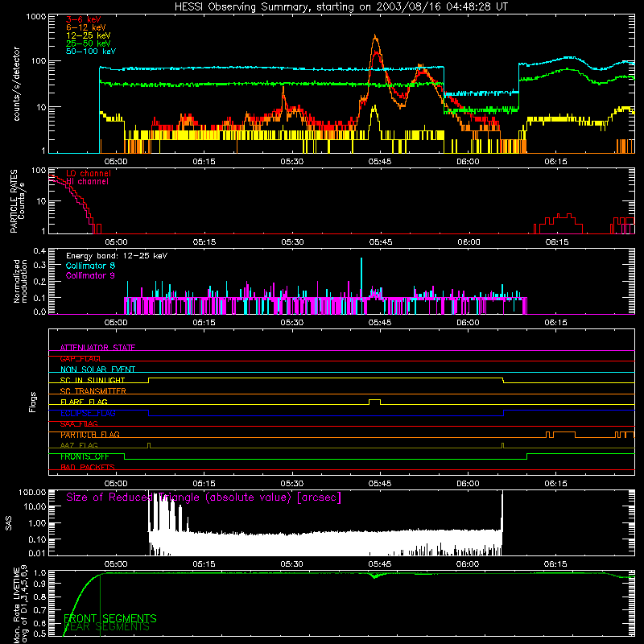The width and height of the screenshot is (644, 644).
Task: Click the 25-50 keV legend label
Action: [88, 43]
